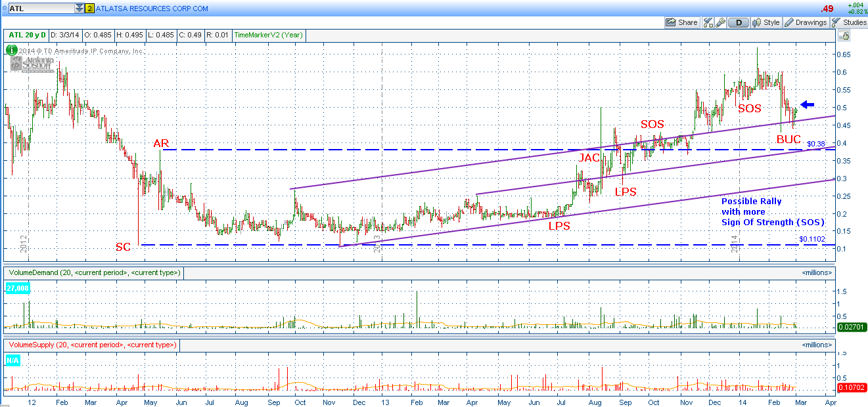Click the 2014 year time marker

coord(735,244)
